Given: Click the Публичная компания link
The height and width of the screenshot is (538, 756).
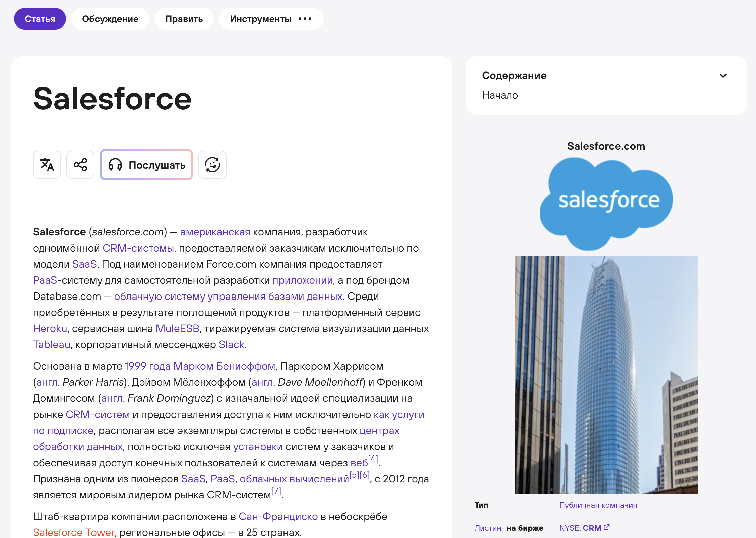Looking at the screenshot, I should coord(598,505).
